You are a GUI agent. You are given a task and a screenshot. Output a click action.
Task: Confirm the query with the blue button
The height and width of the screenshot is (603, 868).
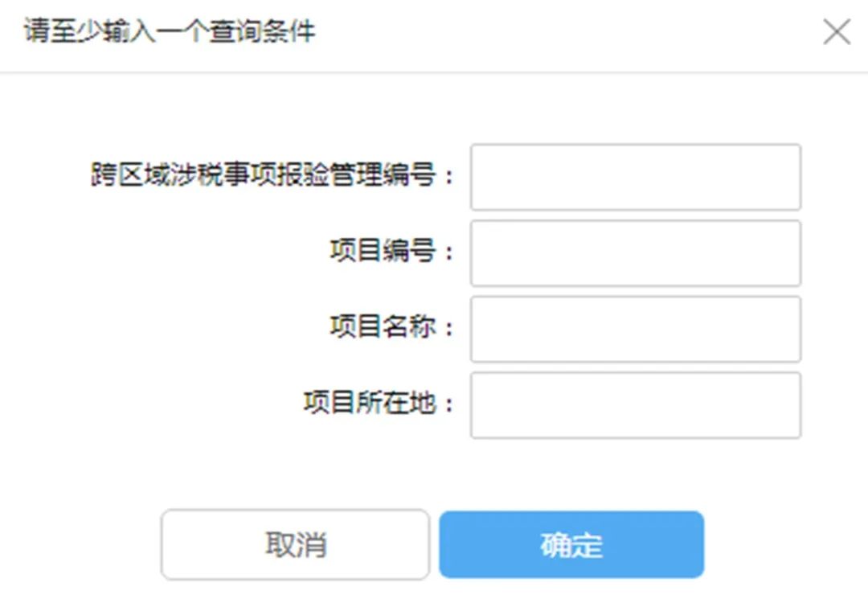(571, 545)
